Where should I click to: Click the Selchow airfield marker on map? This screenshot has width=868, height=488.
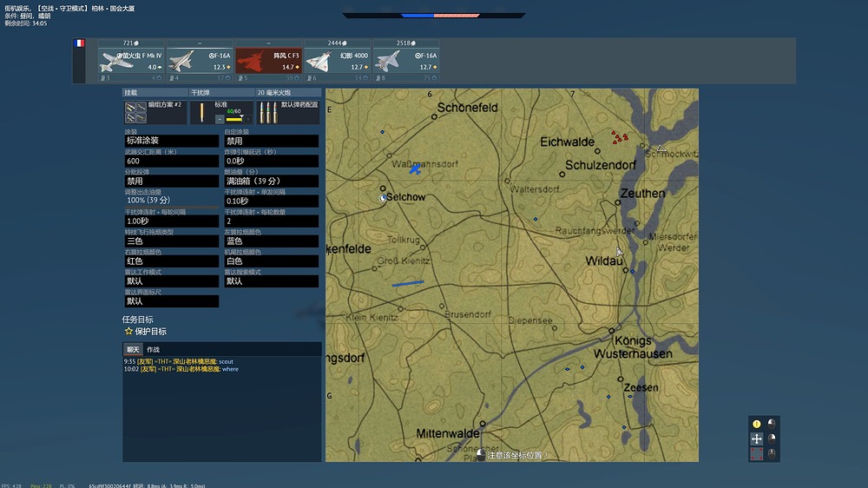[384, 198]
